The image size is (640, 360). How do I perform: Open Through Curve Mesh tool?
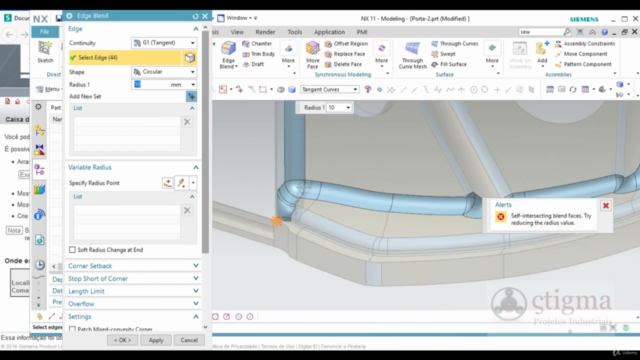click(x=412, y=55)
